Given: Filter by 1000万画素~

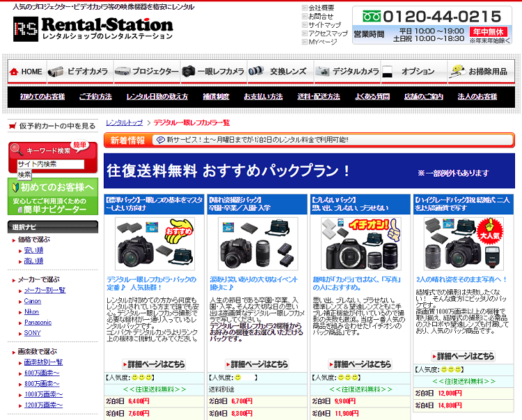Looking at the screenshot, I should click(x=43, y=394).
